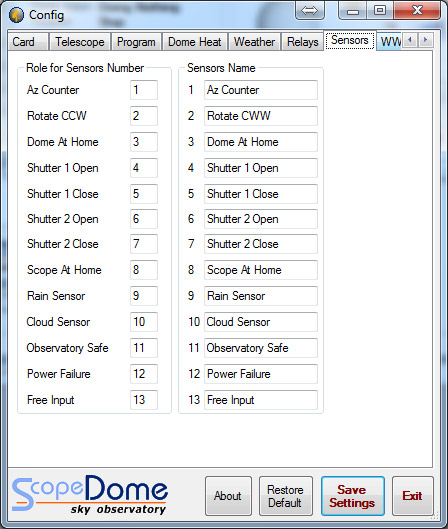Open the Telescope tab
Viewport: 448px width, 529px height.
pyautogui.click(x=80, y=42)
